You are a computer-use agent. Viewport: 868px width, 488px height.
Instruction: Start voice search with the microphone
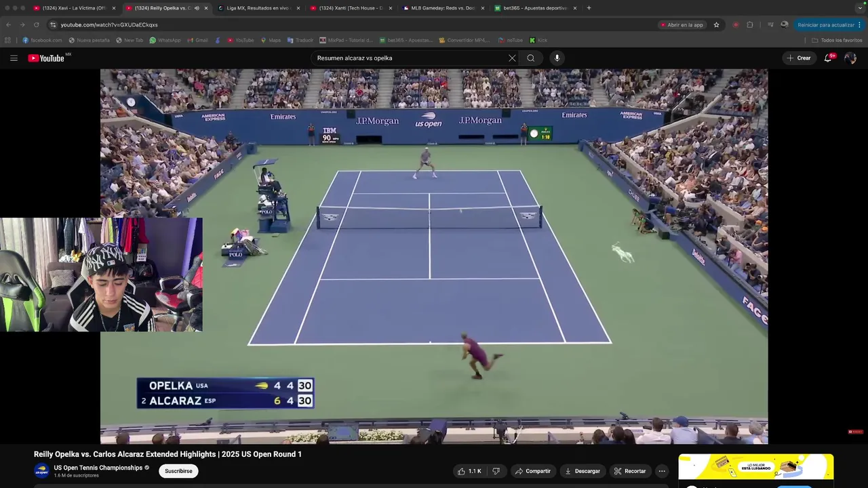(557, 58)
